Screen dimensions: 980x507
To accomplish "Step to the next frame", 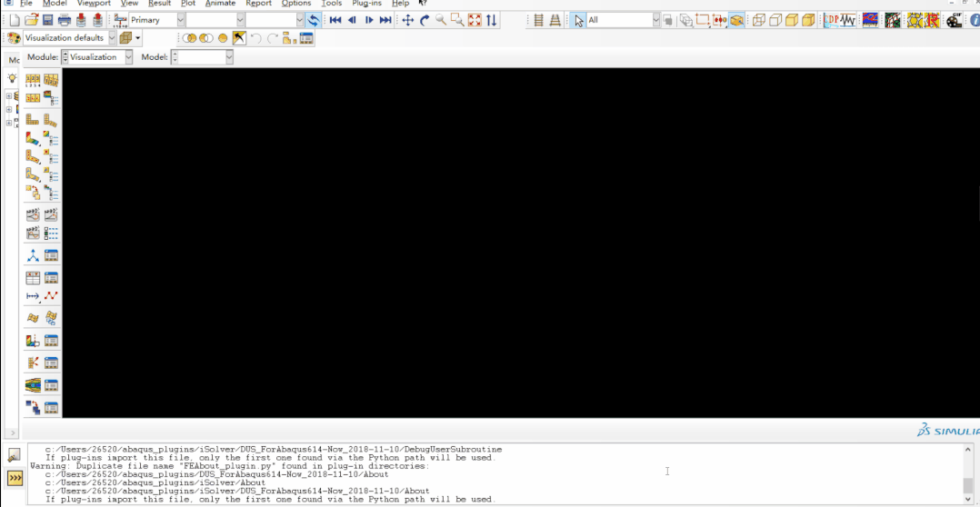I will click(369, 20).
